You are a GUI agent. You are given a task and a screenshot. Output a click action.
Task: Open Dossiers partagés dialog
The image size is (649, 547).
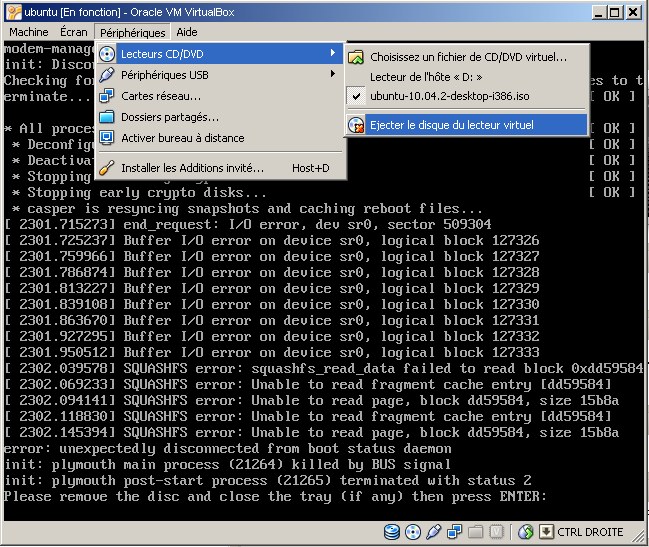pyautogui.click(x=220, y=117)
